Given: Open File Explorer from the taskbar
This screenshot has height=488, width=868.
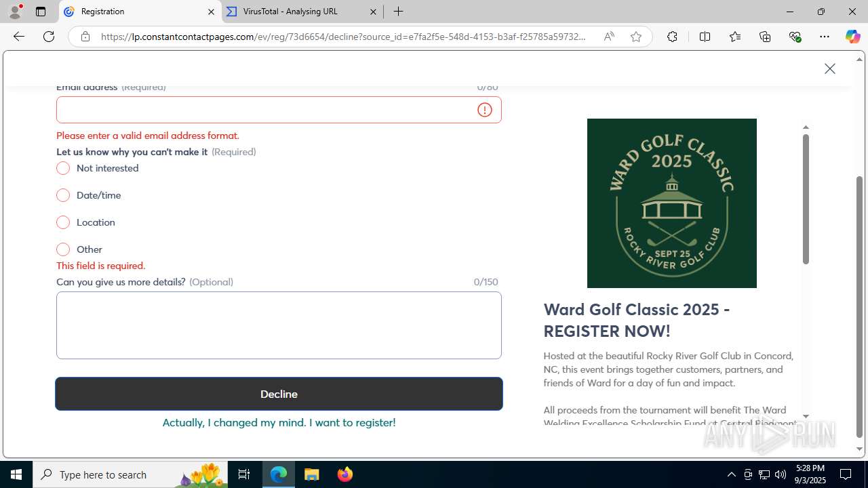Looking at the screenshot, I should 312,474.
